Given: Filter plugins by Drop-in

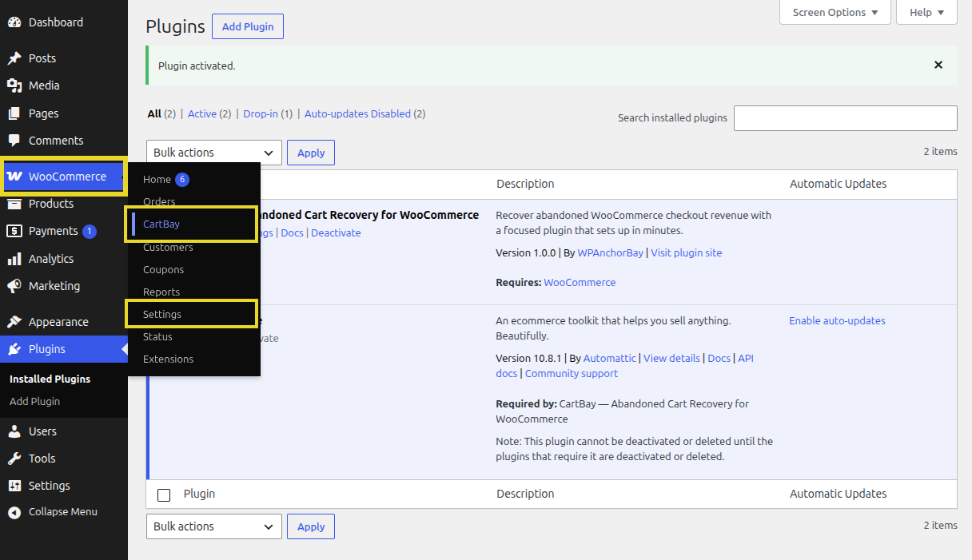Looking at the screenshot, I should [x=261, y=114].
